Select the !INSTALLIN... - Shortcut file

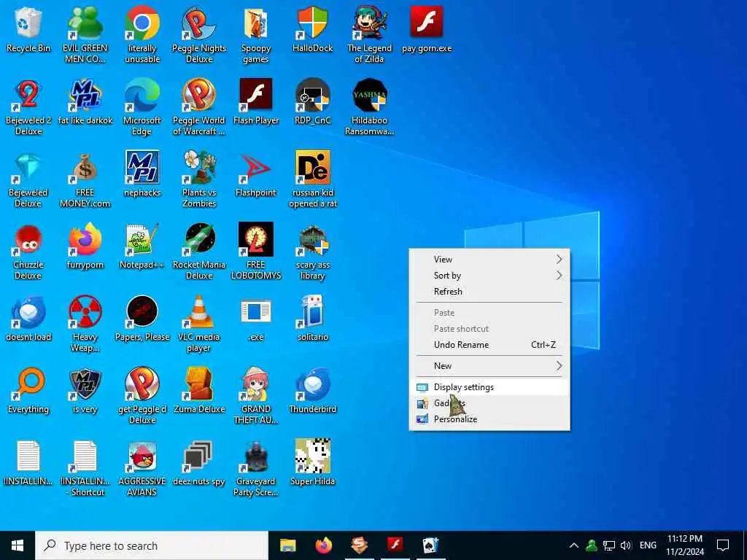[x=85, y=469]
